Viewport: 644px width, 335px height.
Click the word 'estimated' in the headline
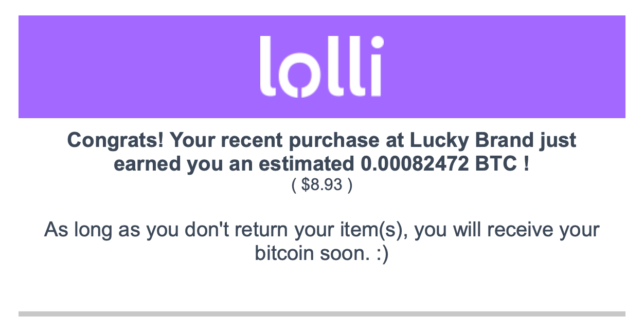coord(306,164)
